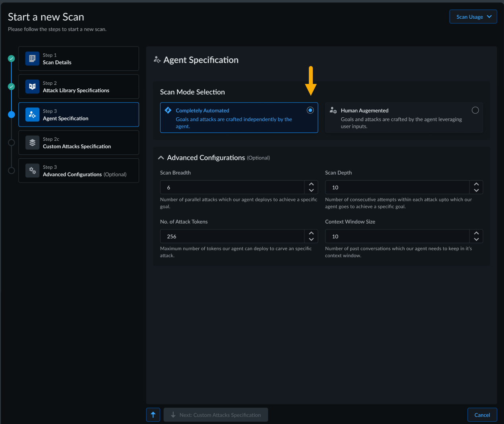Click the Completely Automated diamond icon
The height and width of the screenshot is (424, 504).
(168, 110)
